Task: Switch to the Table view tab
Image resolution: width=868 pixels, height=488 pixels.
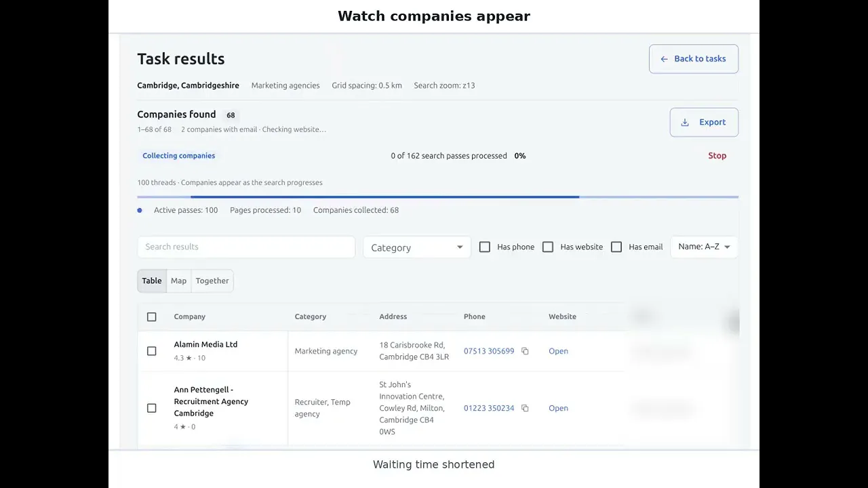Action: (x=152, y=281)
